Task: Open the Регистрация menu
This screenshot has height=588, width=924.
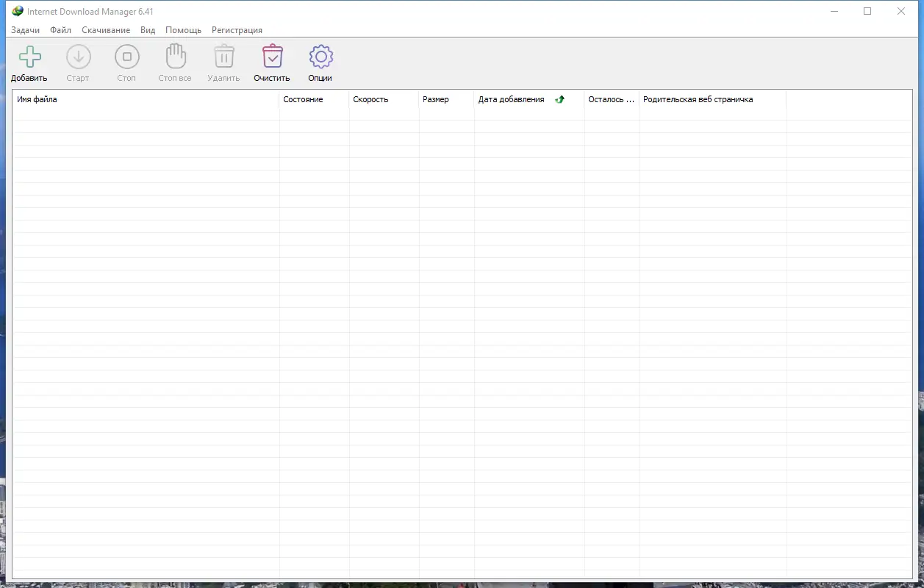Action: tap(237, 30)
